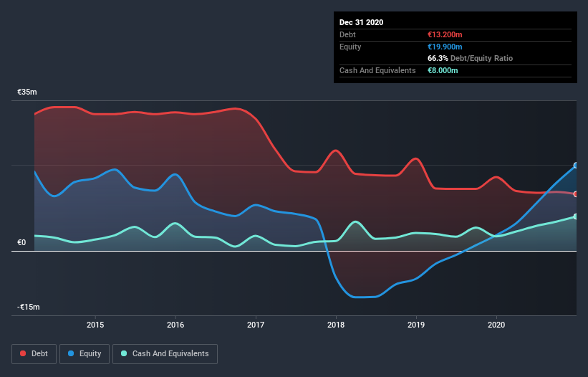Click the €0 y-axis label
The image size is (588, 377).
point(21,243)
